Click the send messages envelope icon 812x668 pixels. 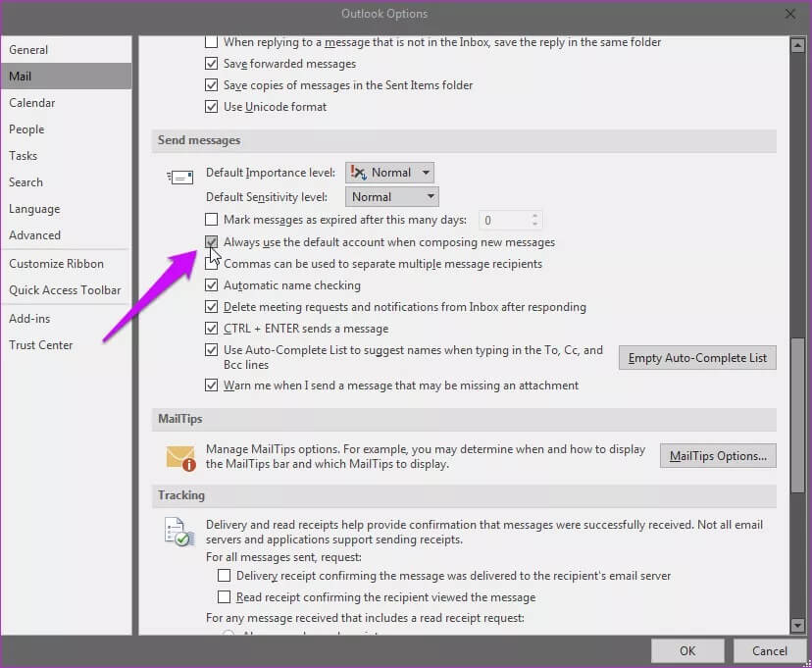pyautogui.click(x=179, y=178)
